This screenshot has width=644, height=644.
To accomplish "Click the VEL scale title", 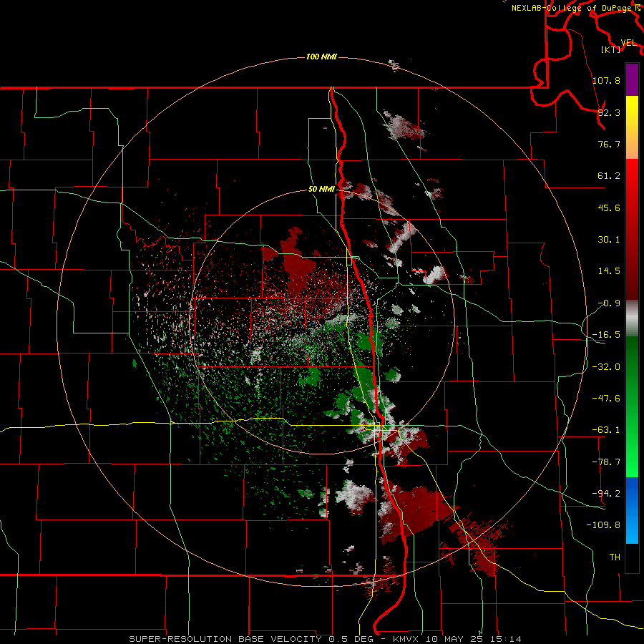I will [x=628, y=43].
